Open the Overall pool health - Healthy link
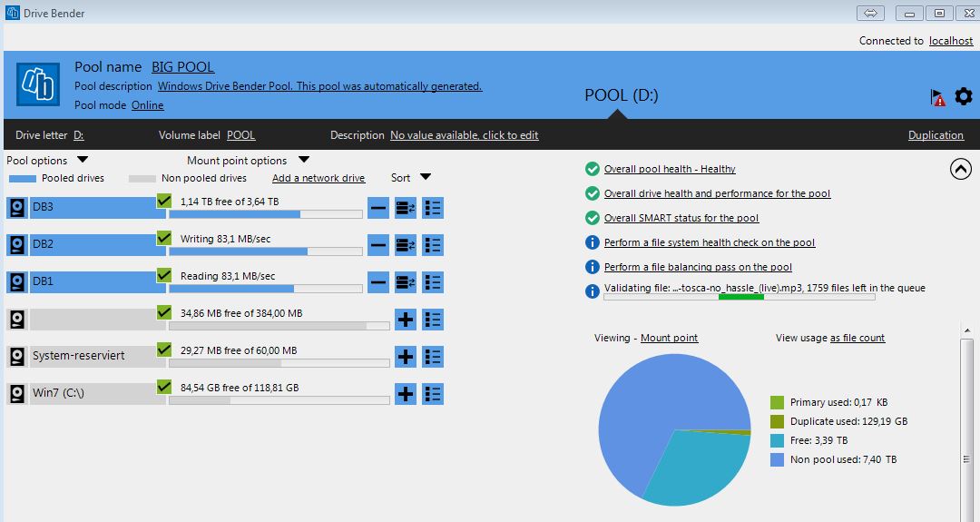Viewport: 980px width, 522px height. point(670,169)
